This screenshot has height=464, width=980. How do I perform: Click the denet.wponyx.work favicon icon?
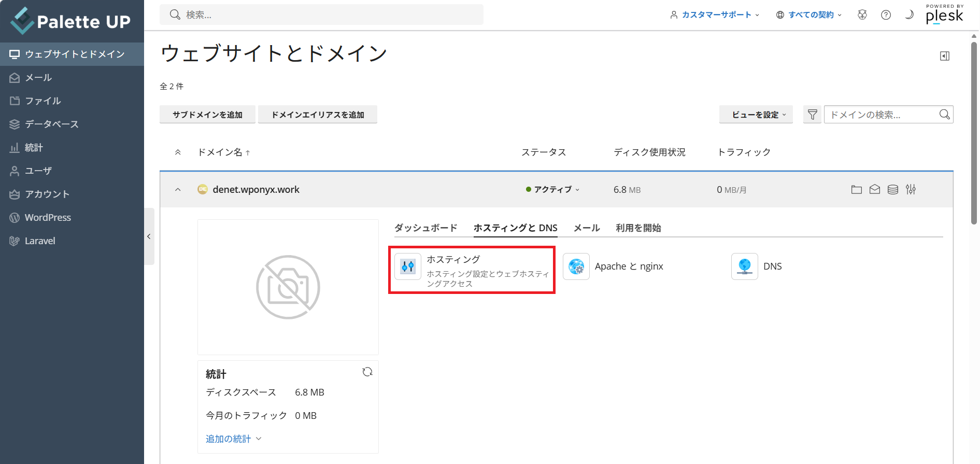tap(203, 189)
